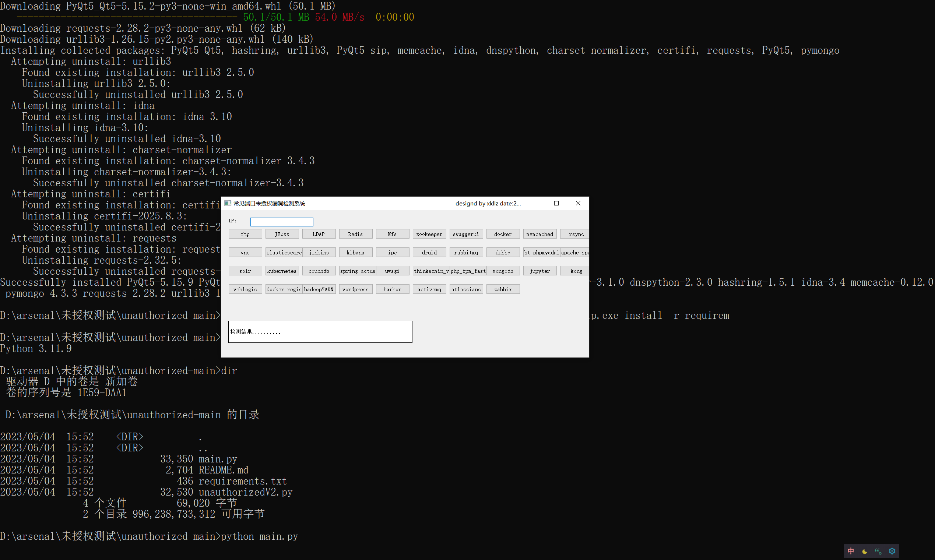The width and height of the screenshot is (935, 560).
Task: Run the jupyter check
Action: [x=539, y=271]
